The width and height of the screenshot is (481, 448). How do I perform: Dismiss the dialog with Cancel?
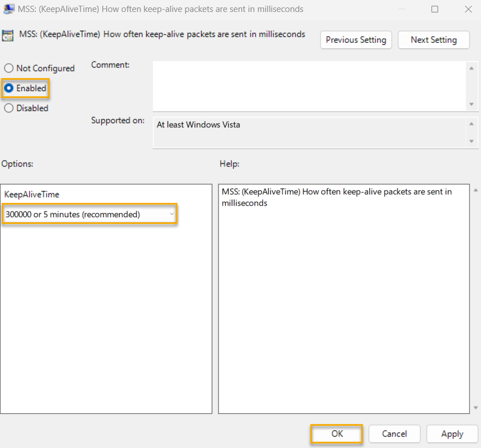point(394,434)
